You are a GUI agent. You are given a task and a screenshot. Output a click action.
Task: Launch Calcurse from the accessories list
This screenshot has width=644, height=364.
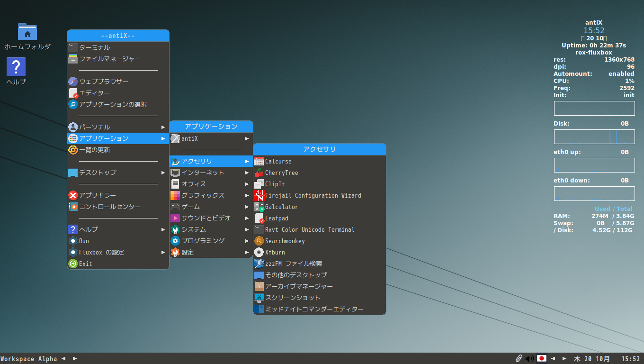click(x=320, y=161)
